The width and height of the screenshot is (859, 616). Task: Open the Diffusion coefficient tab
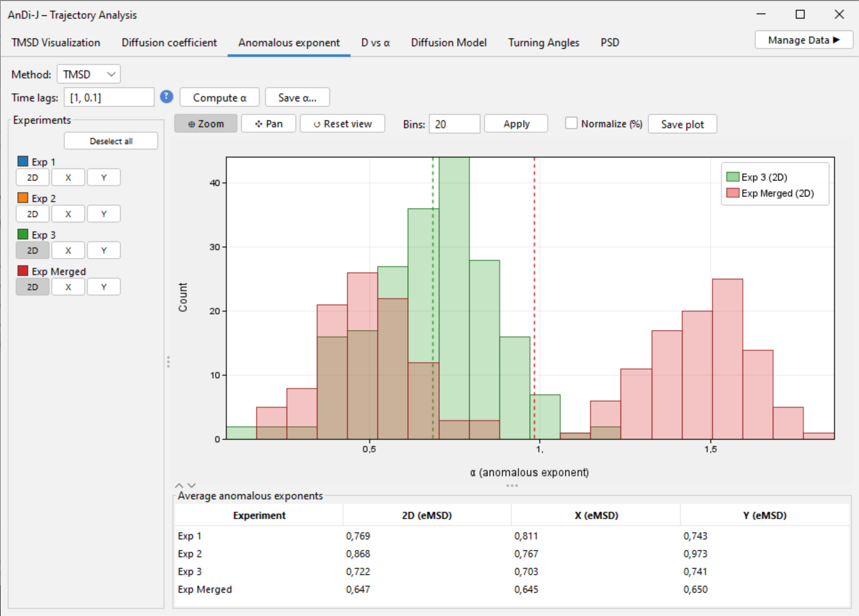coord(169,43)
